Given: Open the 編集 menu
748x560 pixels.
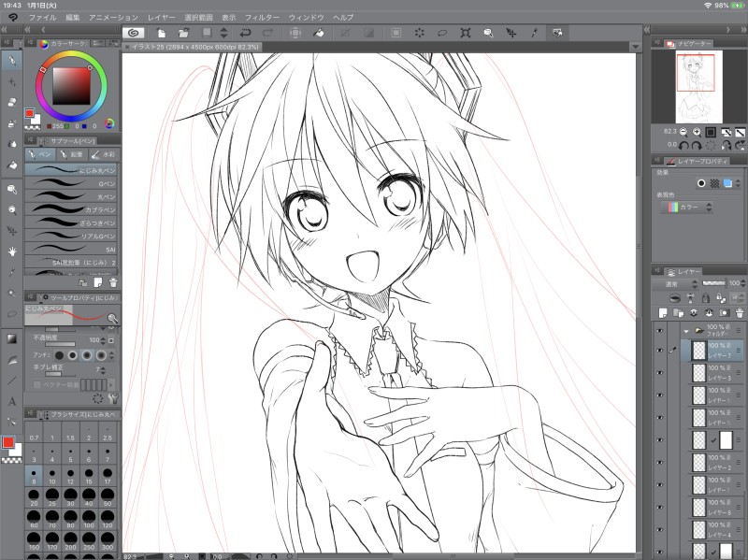Looking at the screenshot, I should [x=73, y=18].
